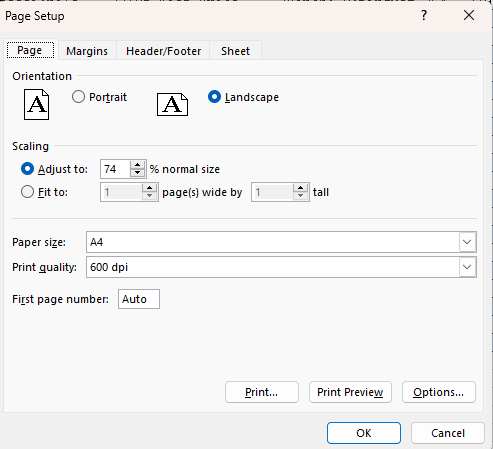Open printer Options...
Screen dimensions: 493x449
[x=439, y=392]
